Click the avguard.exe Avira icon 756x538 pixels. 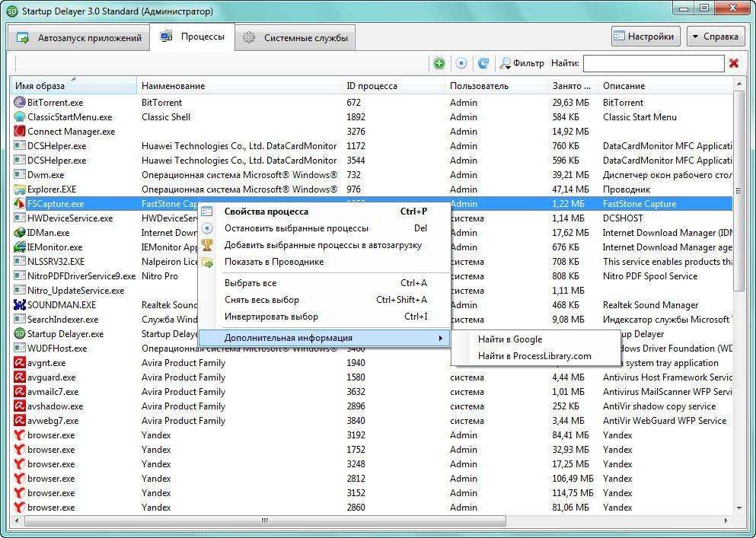tap(19, 377)
